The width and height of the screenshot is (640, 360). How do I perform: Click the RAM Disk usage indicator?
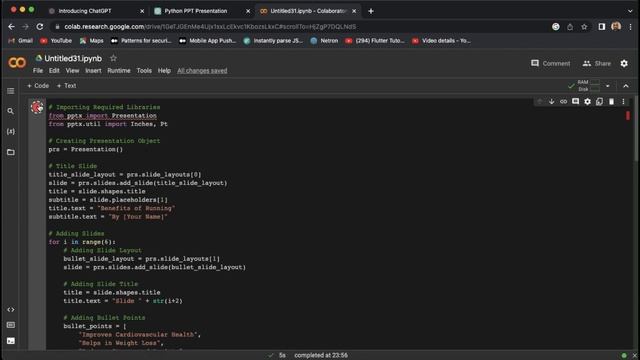[588, 86]
